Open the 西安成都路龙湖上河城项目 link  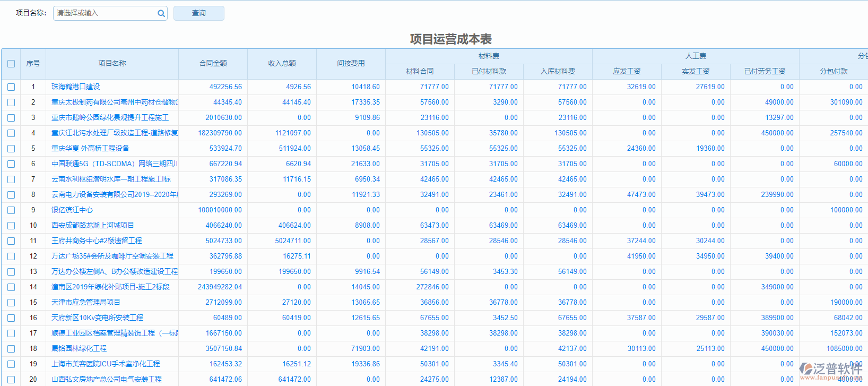pos(92,225)
